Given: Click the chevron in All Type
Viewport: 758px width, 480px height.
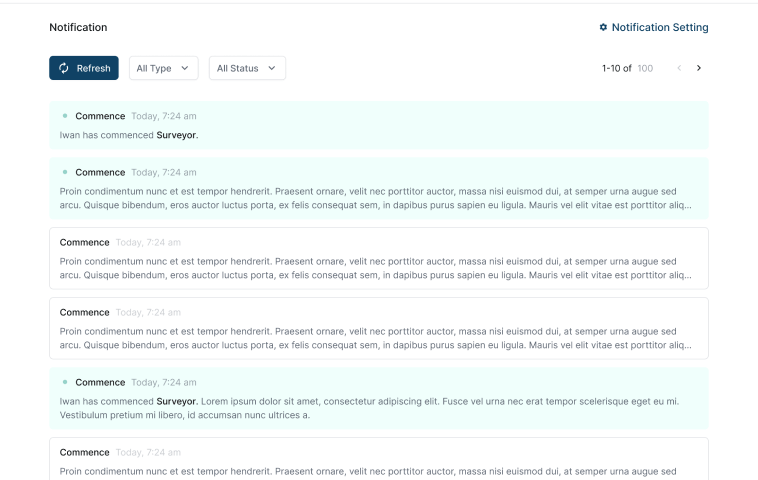Looking at the screenshot, I should click(x=185, y=68).
